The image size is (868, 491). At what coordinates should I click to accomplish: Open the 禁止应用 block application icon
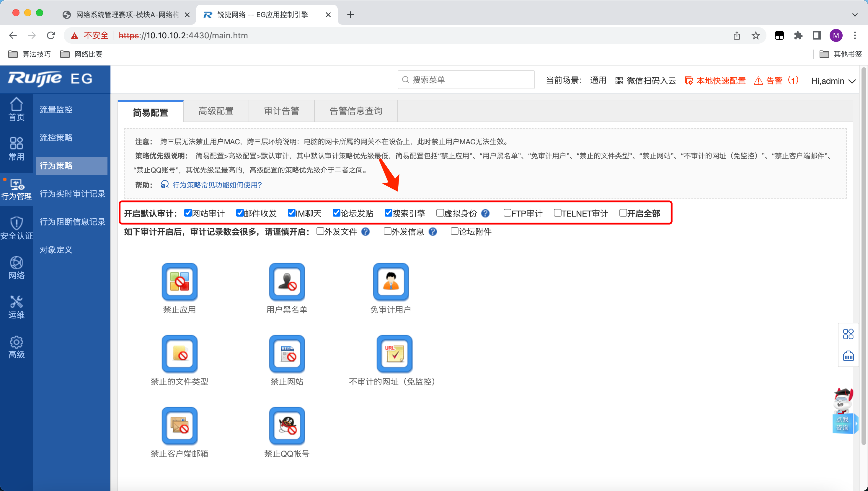[180, 281]
